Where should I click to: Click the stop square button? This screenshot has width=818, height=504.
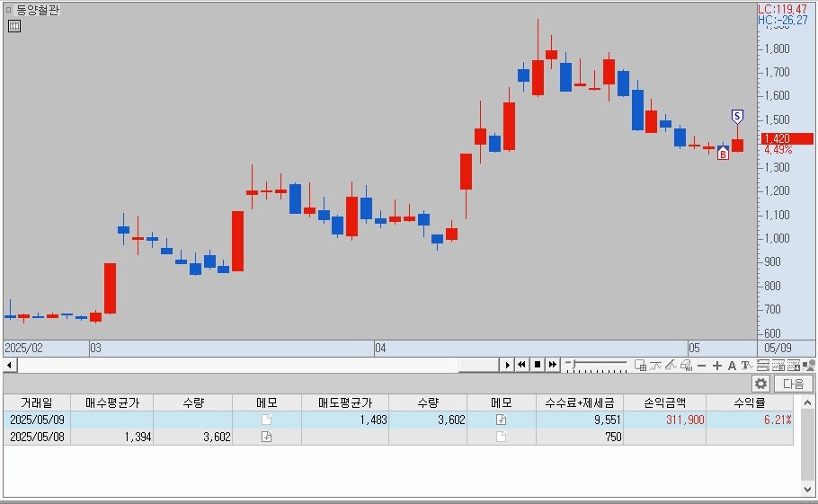pyautogui.click(x=538, y=365)
